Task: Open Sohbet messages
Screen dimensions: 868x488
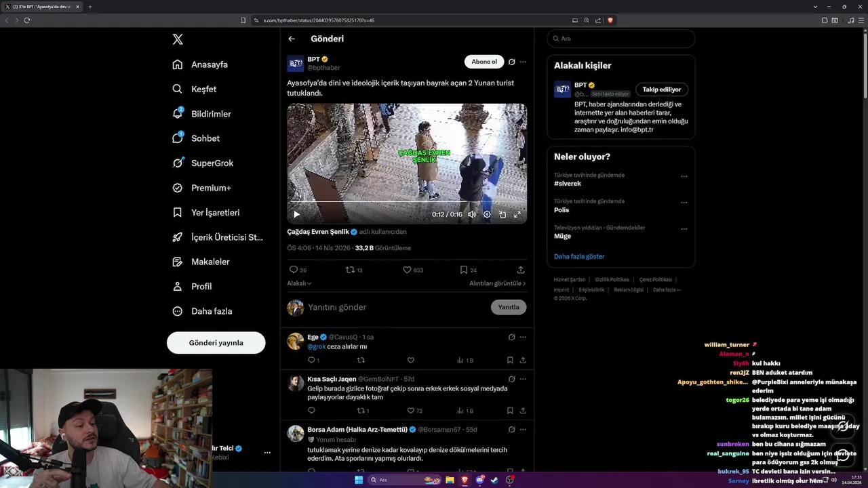Action: (x=196, y=138)
